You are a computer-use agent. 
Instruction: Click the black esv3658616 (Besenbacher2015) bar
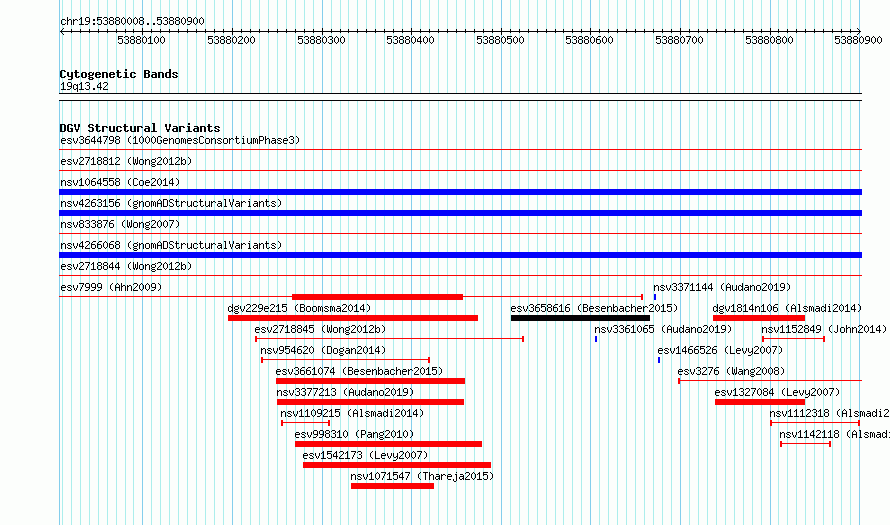coord(580,318)
